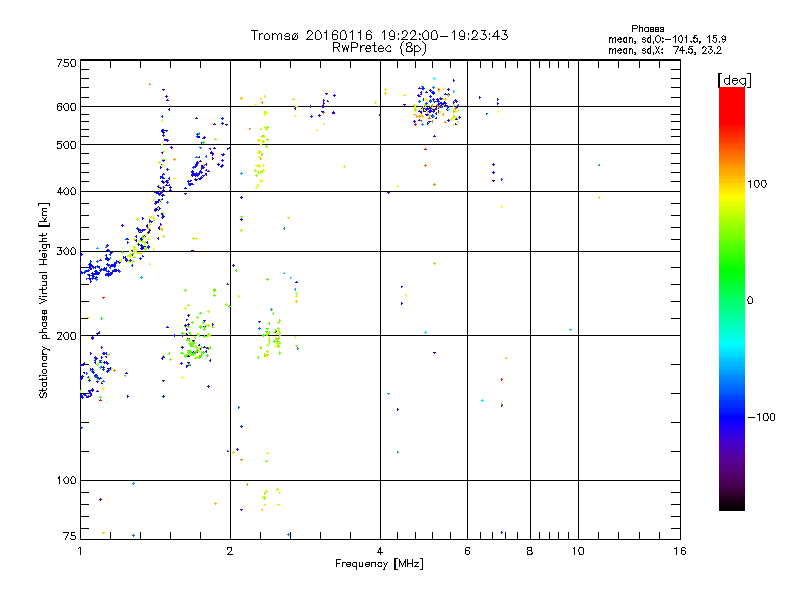Image resolution: width=800 pixels, height=600 pixels.
Task: Click the 'Phases' legend heading
Action: (x=647, y=29)
